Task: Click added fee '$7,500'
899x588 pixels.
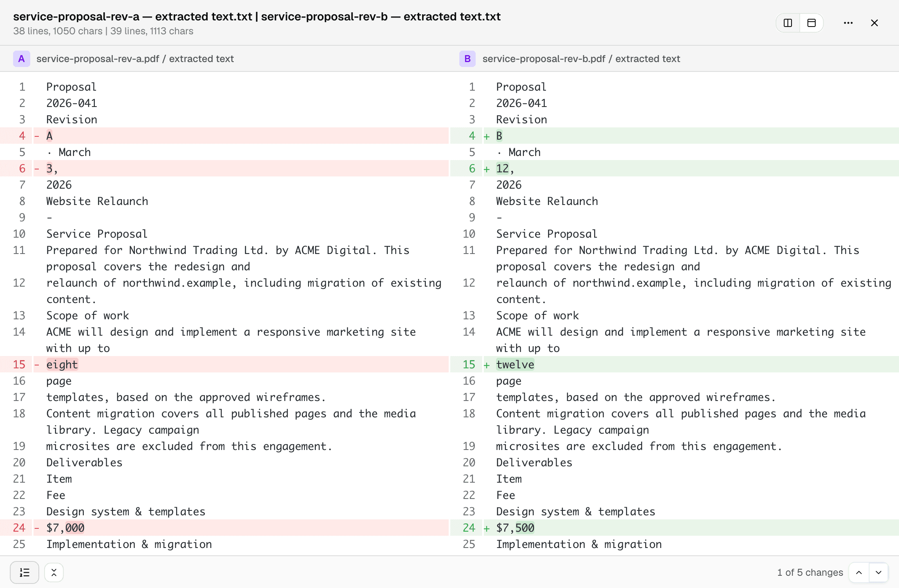Action: pyautogui.click(x=515, y=528)
